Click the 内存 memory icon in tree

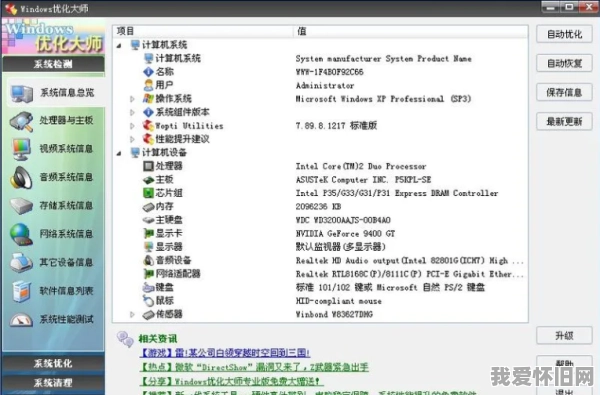click(148, 207)
